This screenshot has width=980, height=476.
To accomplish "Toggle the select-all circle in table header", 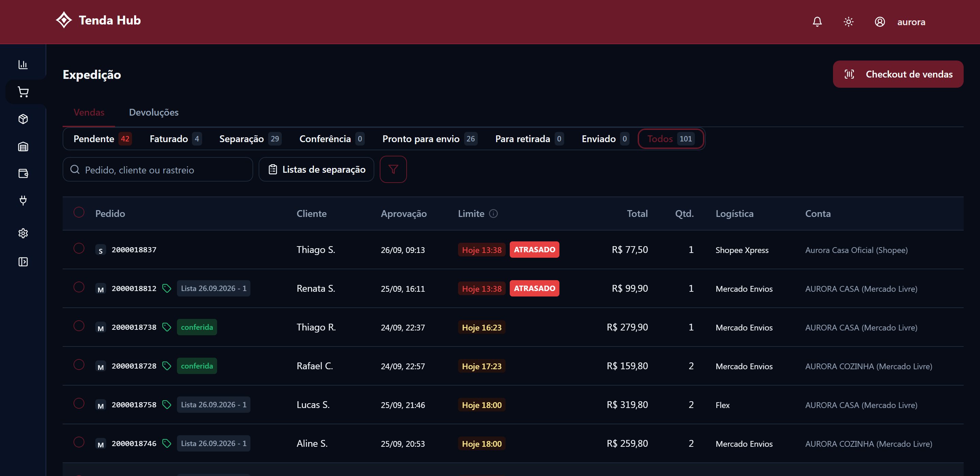I will pyautogui.click(x=79, y=212).
